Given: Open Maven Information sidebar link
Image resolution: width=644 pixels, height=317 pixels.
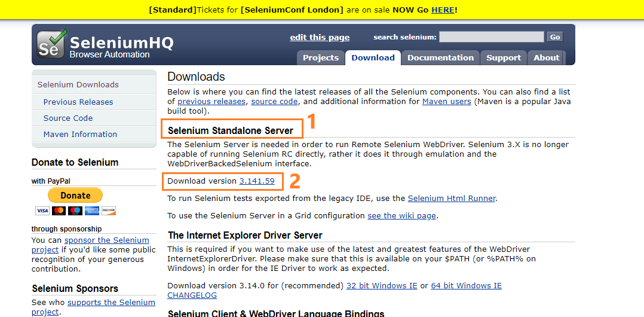Looking at the screenshot, I should [x=80, y=134].
